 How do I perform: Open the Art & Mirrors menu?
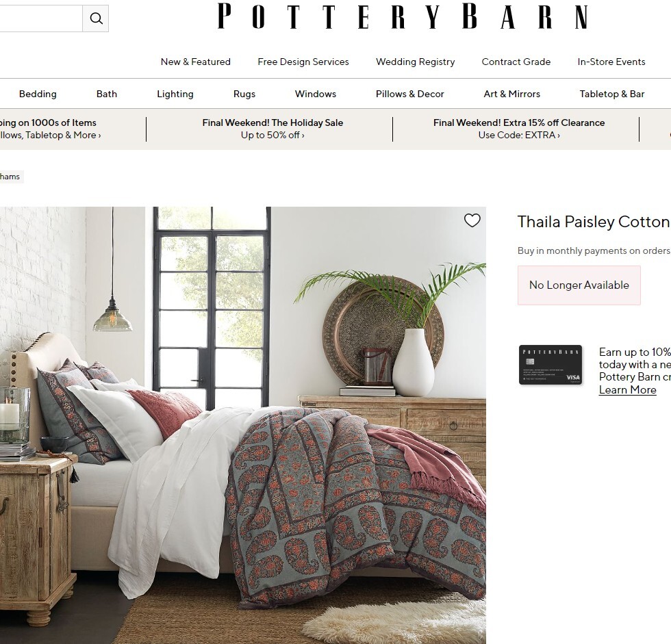(512, 94)
